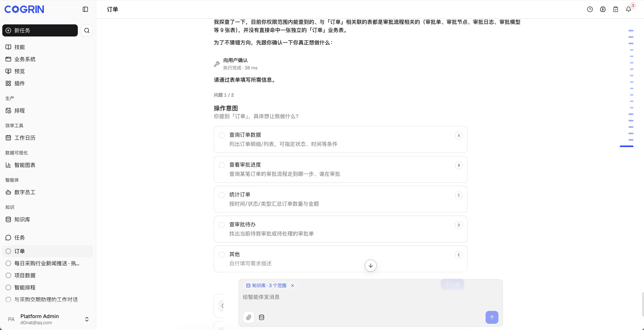Jump to the highlighted last conversation marker
644x330 pixels.
pyautogui.click(x=626, y=146)
